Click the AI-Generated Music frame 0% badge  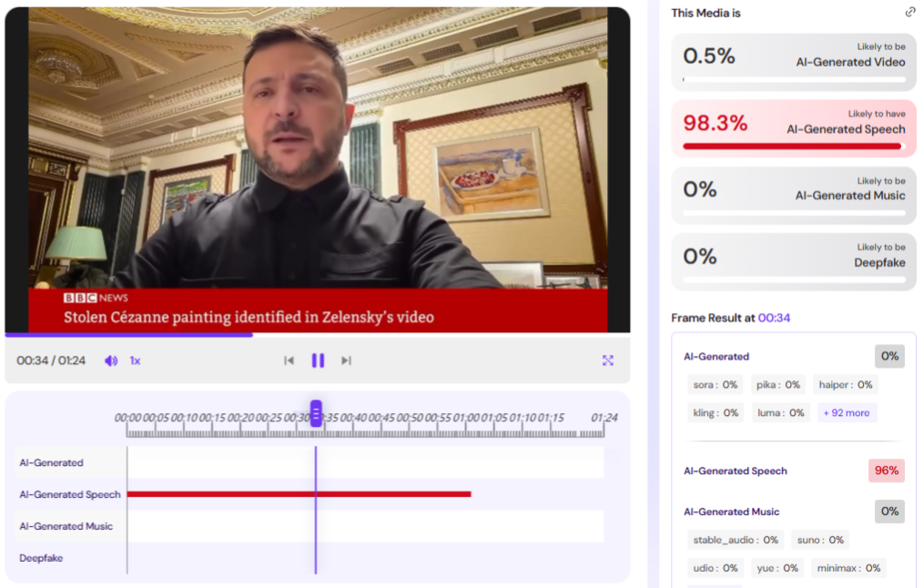coord(889,512)
